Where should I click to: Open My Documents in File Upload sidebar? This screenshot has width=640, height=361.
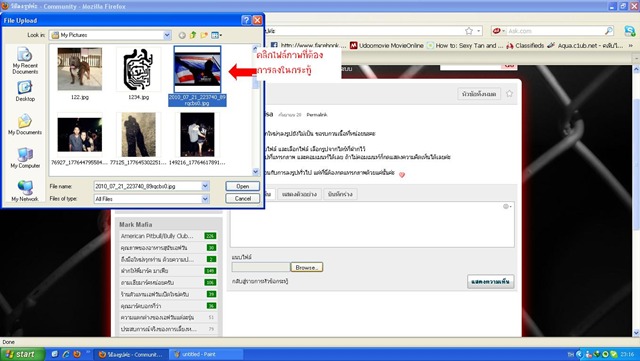(25, 124)
